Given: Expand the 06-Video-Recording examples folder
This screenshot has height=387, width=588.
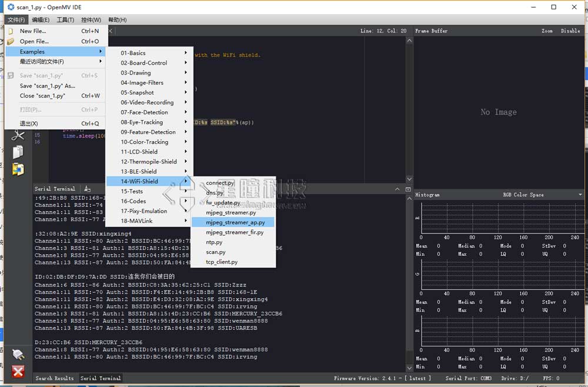Looking at the screenshot, I should 149,102.
